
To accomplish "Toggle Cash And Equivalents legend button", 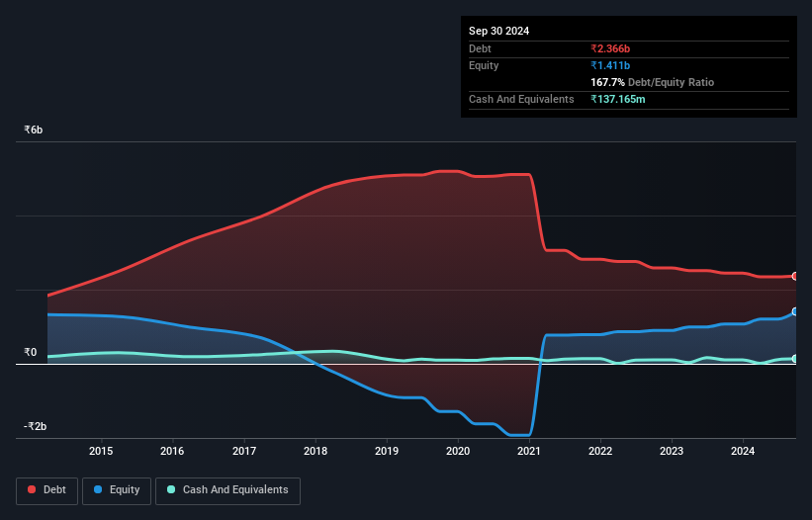I will tap(227, 490).
